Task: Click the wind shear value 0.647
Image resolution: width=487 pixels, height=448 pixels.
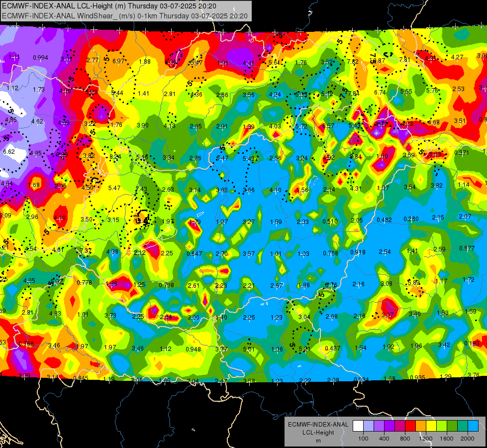Action: point(195,254)
